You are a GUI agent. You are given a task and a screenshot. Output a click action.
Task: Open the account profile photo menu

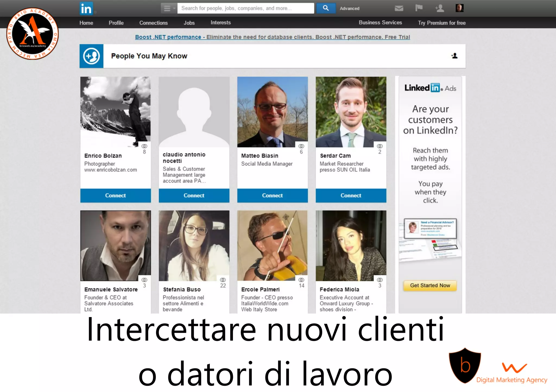459,8
